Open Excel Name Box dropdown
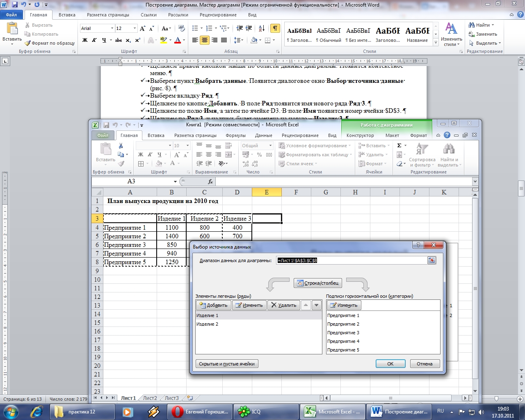525x420 pixels. click(176, 181)
